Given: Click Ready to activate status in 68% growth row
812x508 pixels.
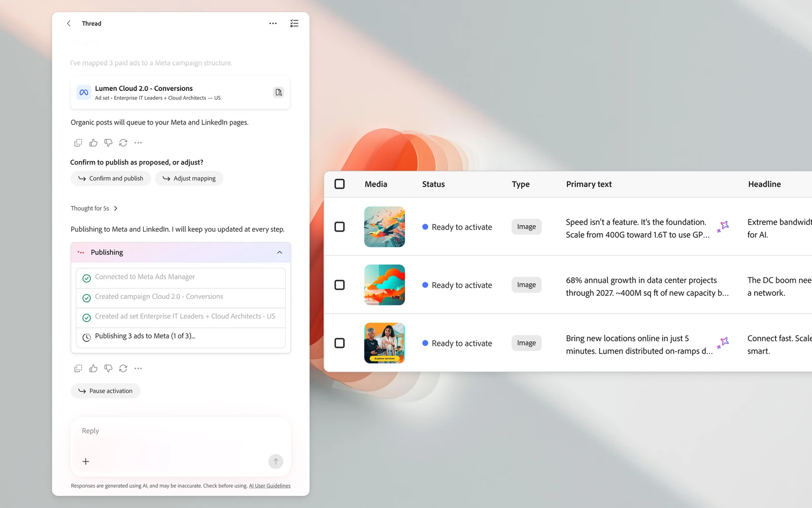Looking at the screenshot, I should 457,285.
